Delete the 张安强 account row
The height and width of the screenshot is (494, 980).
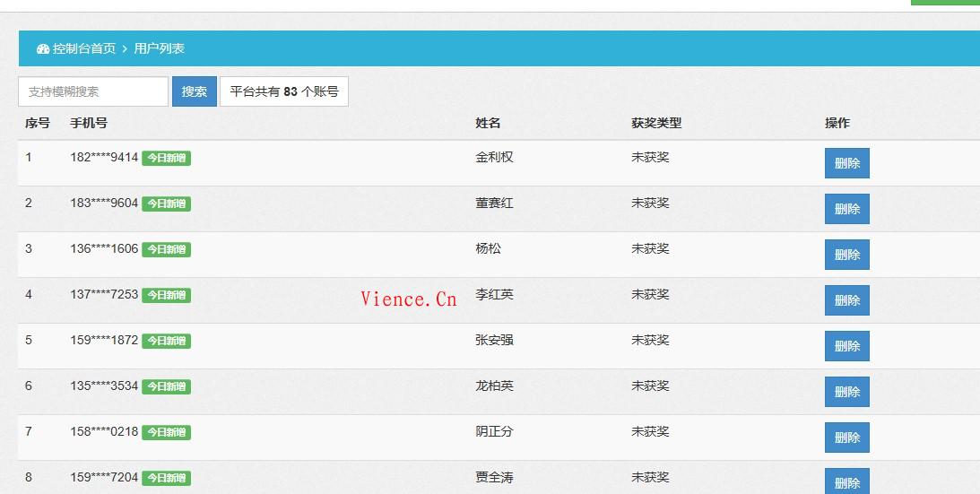(846, 346)
